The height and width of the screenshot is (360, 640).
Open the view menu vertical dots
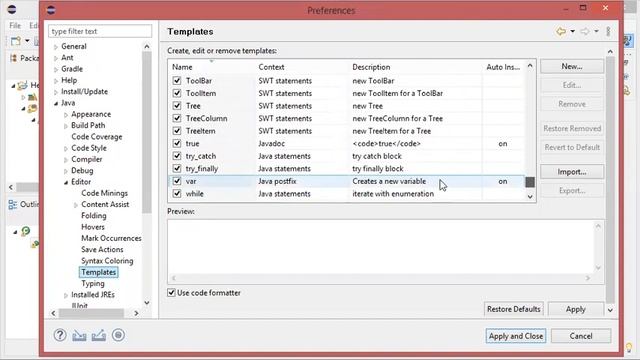[x=608, y=31]
